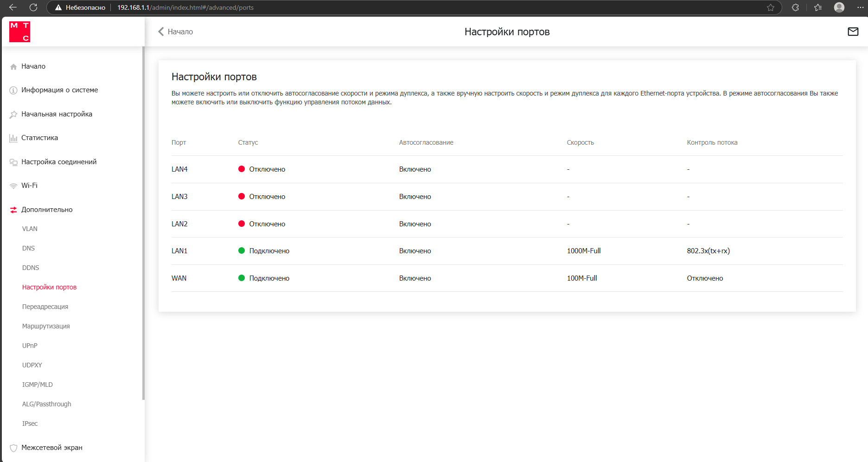Click the sidebar vertical scrollbar
Viewport: 868px width, 462px height.
(x=143, y=223)
